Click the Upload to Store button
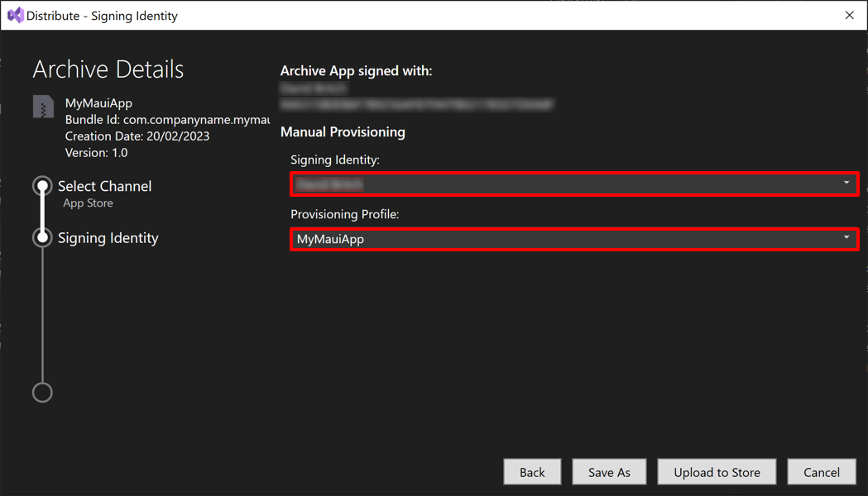The height and width of the screenshot is (496, 868). (717, 472)
